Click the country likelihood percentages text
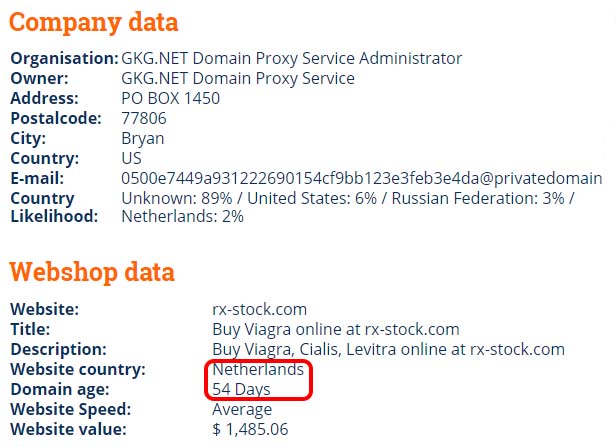Viewport: 616px width, 446px height. pos(347,207)
